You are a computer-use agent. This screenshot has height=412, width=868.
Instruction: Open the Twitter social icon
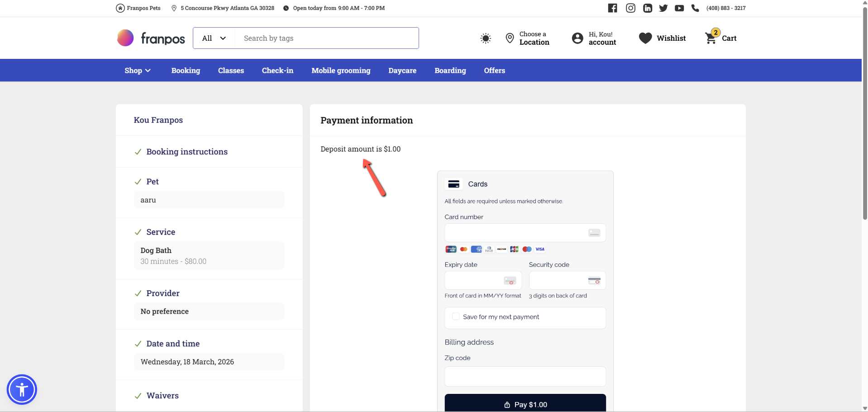pyautogui.click(x=663, y=8)
